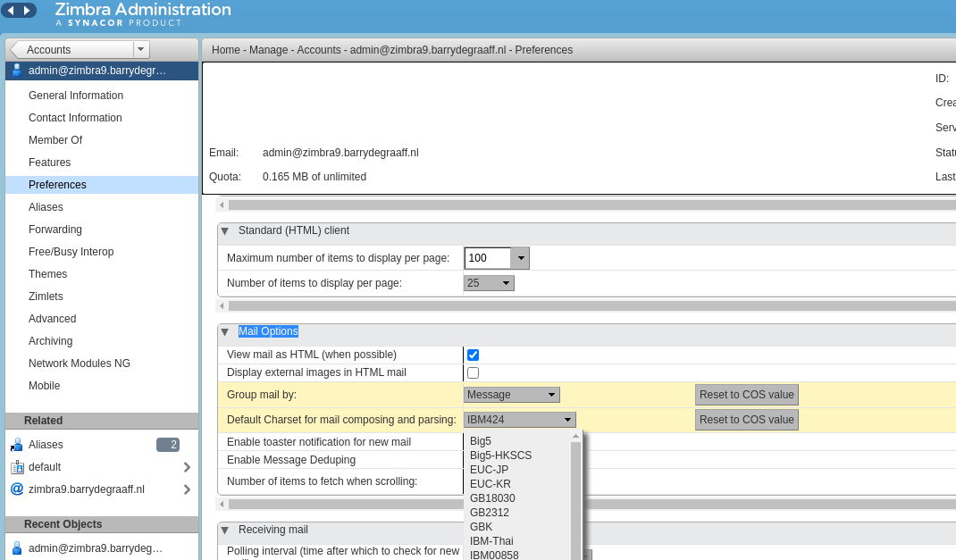Open the maximum items per page dropdown arrow
The width and height of the screenshot is (956, 560).
pyautogui.click(x=521, y=258)
